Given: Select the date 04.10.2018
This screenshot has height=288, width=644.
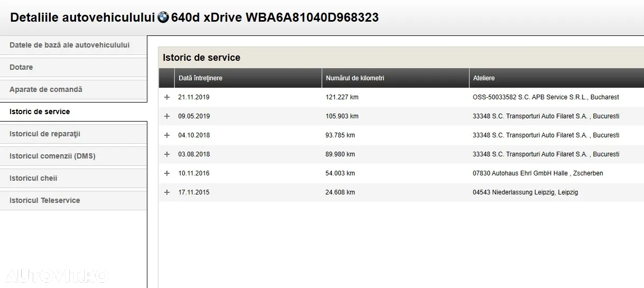Looking at the screenshot, I should [x=194, y=135].
